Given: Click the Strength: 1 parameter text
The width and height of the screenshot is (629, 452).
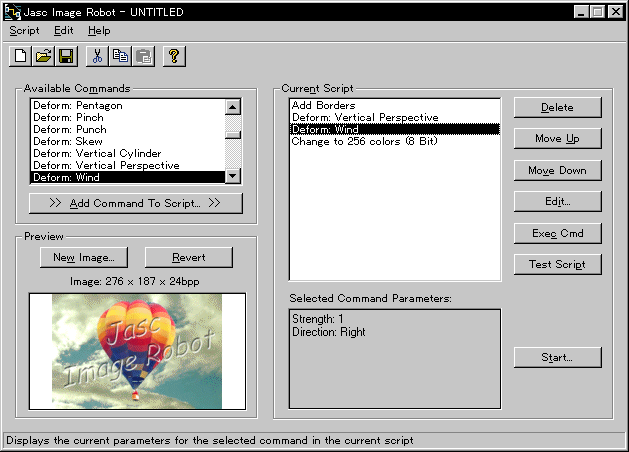Looking at the screenshot, I should [318, 319].
